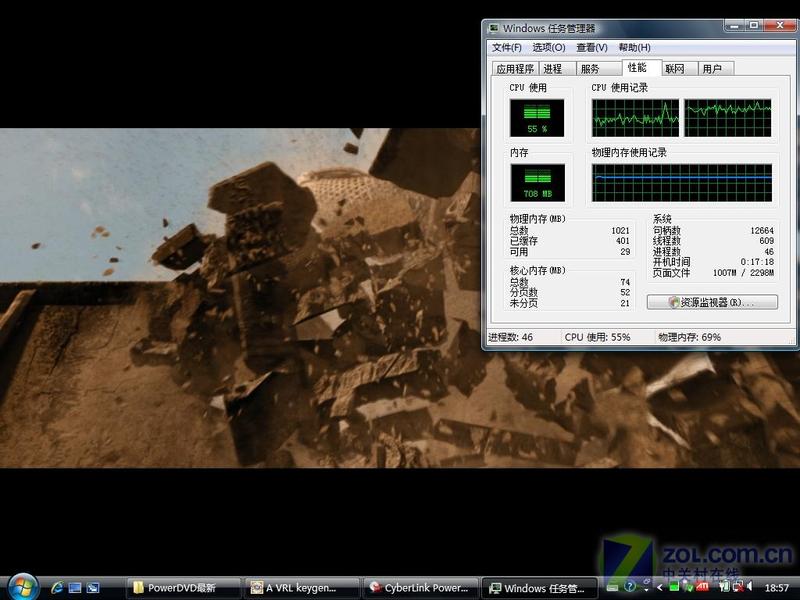Click the 资源监视器(R)... button
This screenshot has width=800, height=600.
click(x=712, y=302)
